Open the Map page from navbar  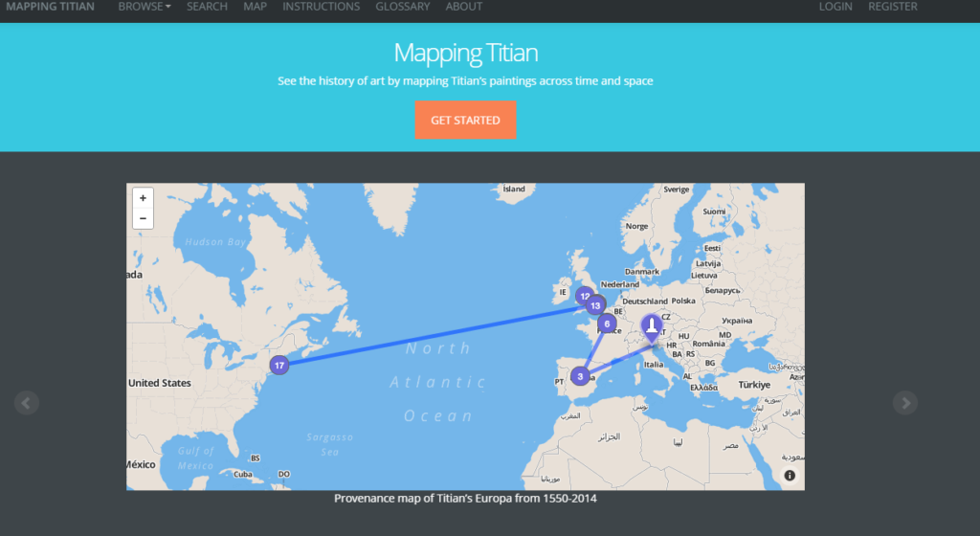(255, 7)
